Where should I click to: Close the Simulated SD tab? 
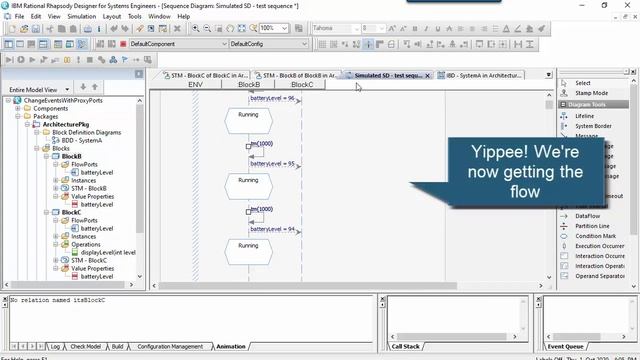tap(427, 76)
